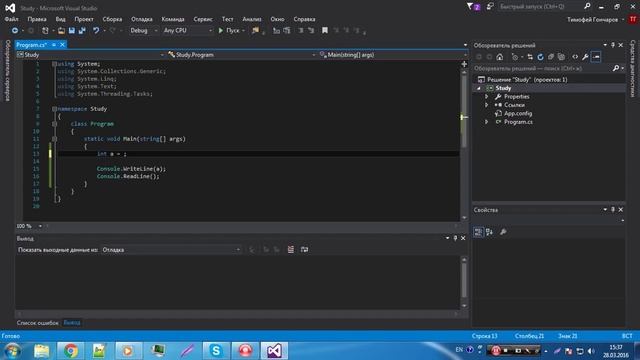
Task: Pin the Program.cs tab
Action: click(x=54, y=45)
